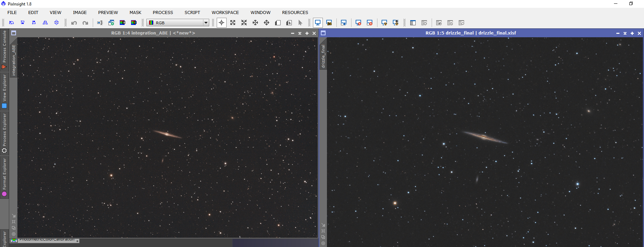The width and height of the screenshot is (644, 247).
Task: Open the FILE menu
Action: pyautogui.click(x=12, y=12)
